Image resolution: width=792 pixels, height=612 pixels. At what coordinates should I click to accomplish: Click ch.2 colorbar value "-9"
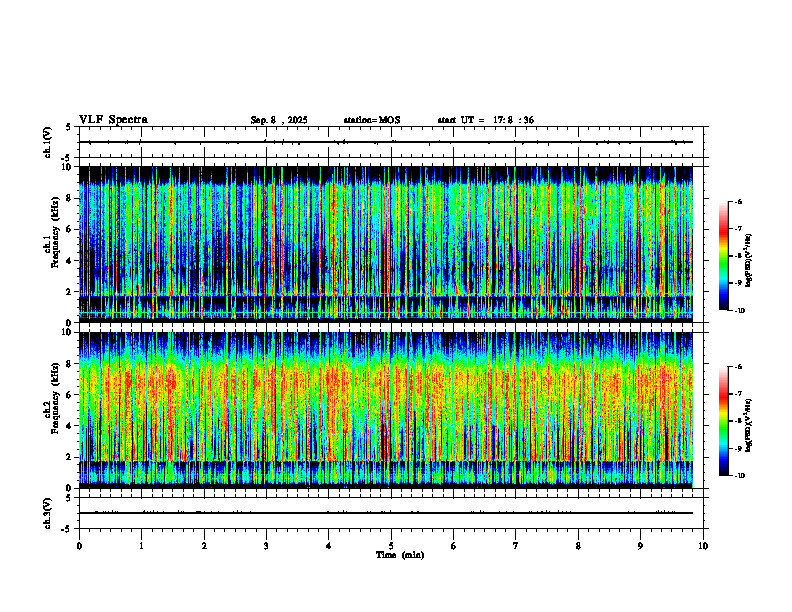pos(738,448)
